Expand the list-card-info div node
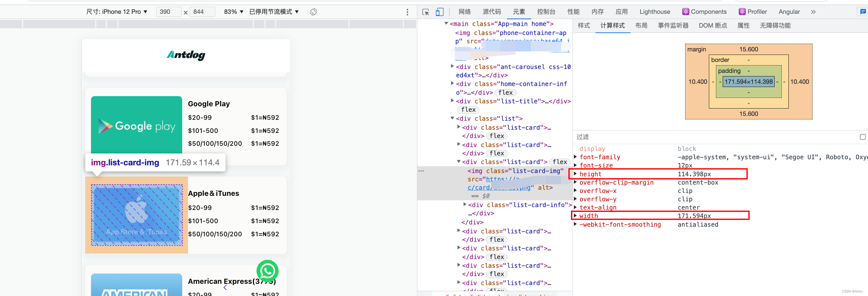Image resolution: width=868 pixels, height=296 pixels. coord(465,204)
